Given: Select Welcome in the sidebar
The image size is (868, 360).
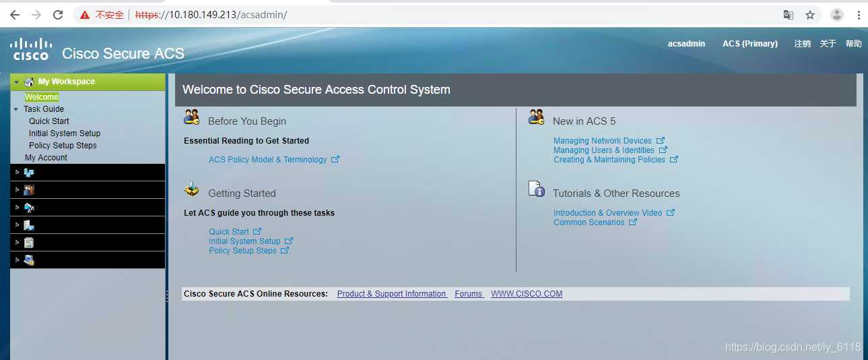Looking at the screenshot, I should pos(42,97).
